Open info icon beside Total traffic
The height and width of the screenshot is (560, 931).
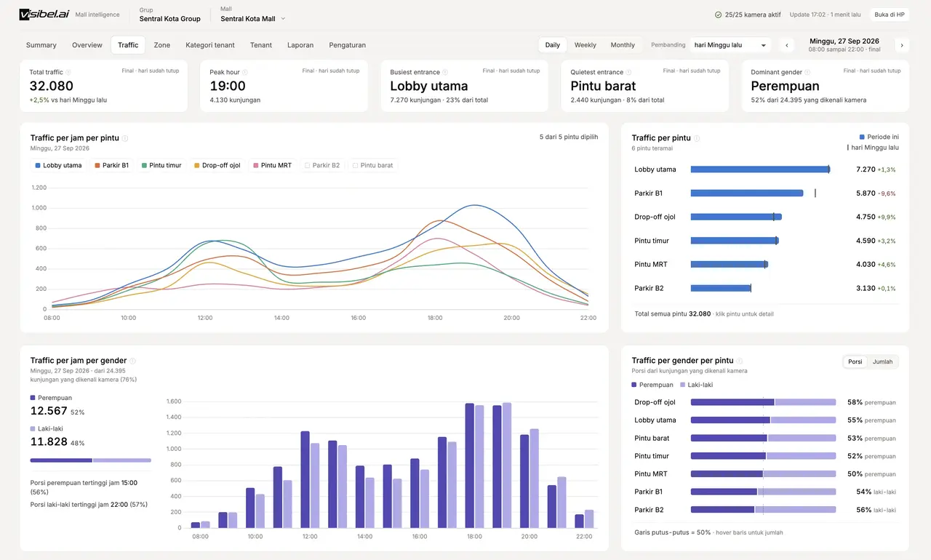click(68, 72)
